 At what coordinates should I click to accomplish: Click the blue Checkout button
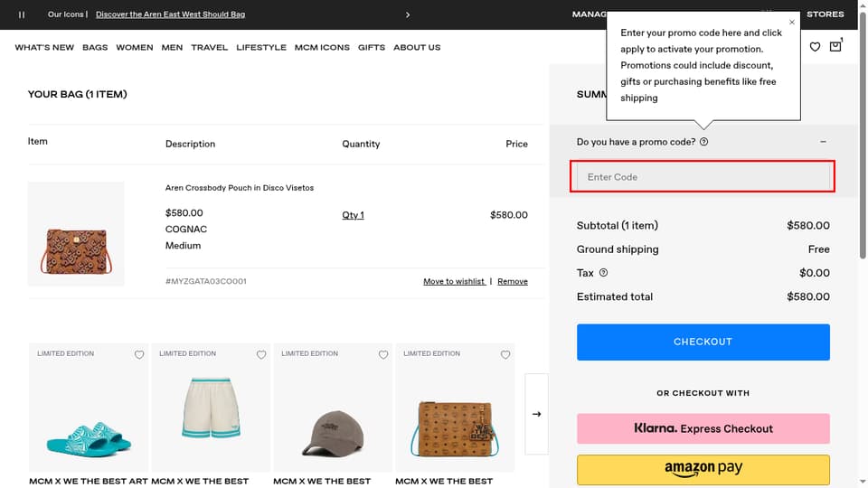703,342
